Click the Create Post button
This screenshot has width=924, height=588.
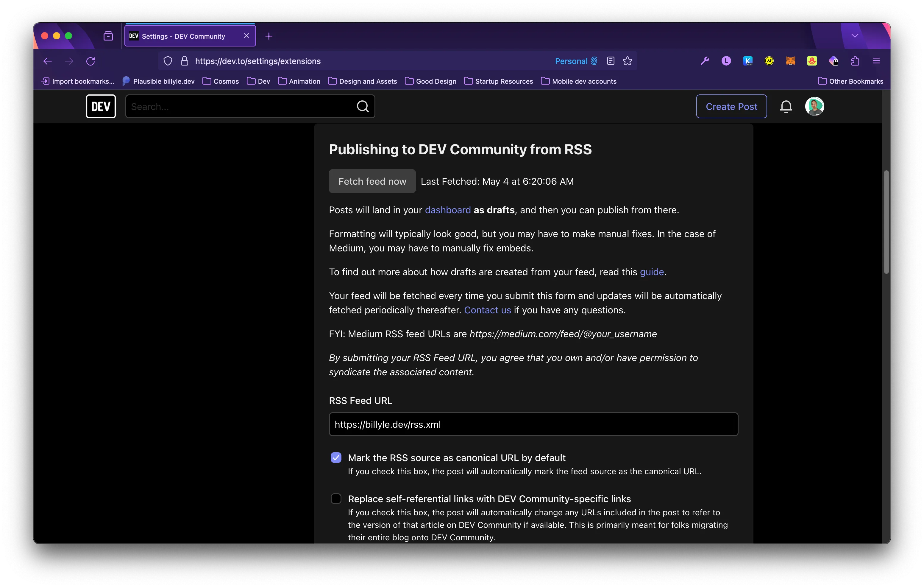(731, 106)
